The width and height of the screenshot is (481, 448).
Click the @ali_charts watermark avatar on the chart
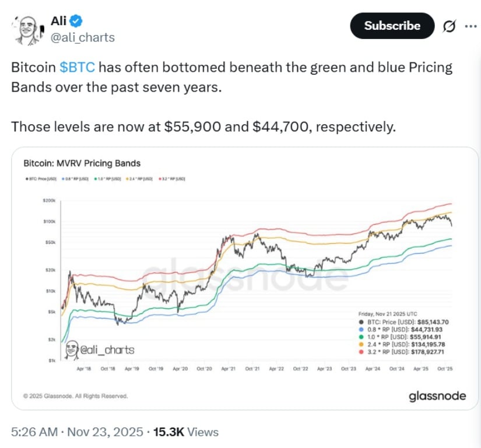click(x=72, y=348)
